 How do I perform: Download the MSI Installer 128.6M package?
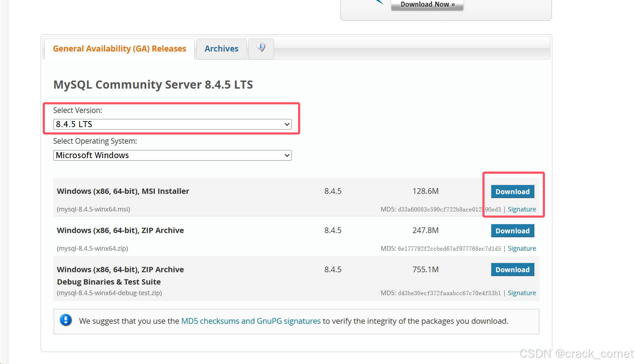point(512,192)
